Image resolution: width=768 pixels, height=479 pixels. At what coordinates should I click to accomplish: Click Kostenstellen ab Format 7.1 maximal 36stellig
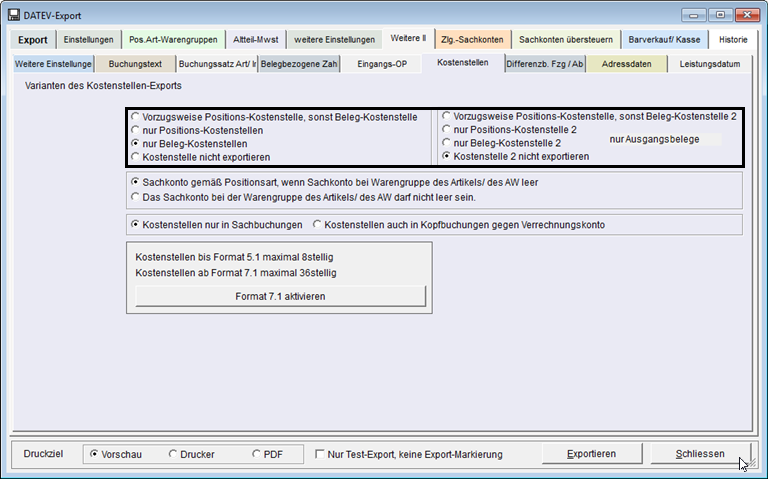pyautogui.click(x=236, y=272)
